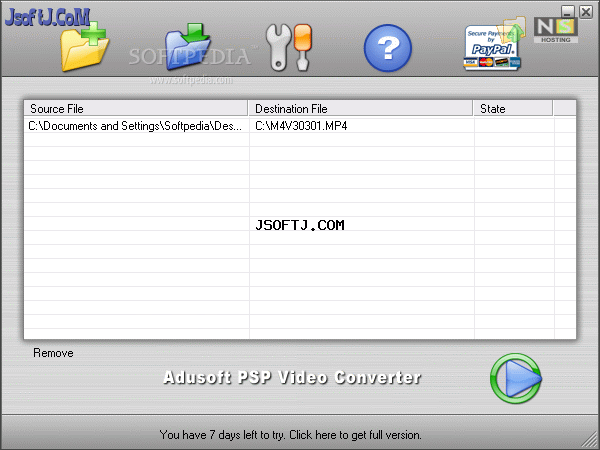The image size is (600, 450).
Task: Click the NS Hosting logo
Action: (556, 30)
